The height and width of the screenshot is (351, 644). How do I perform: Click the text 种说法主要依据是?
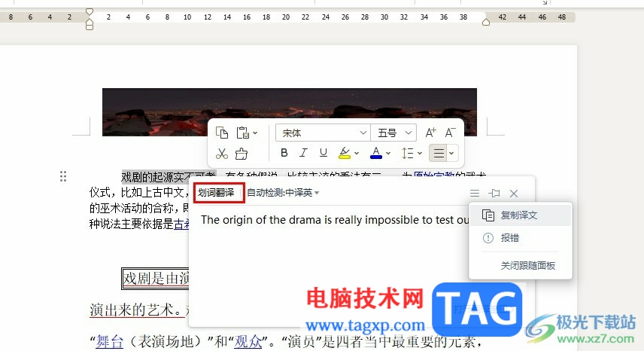(x=132, y=224)
